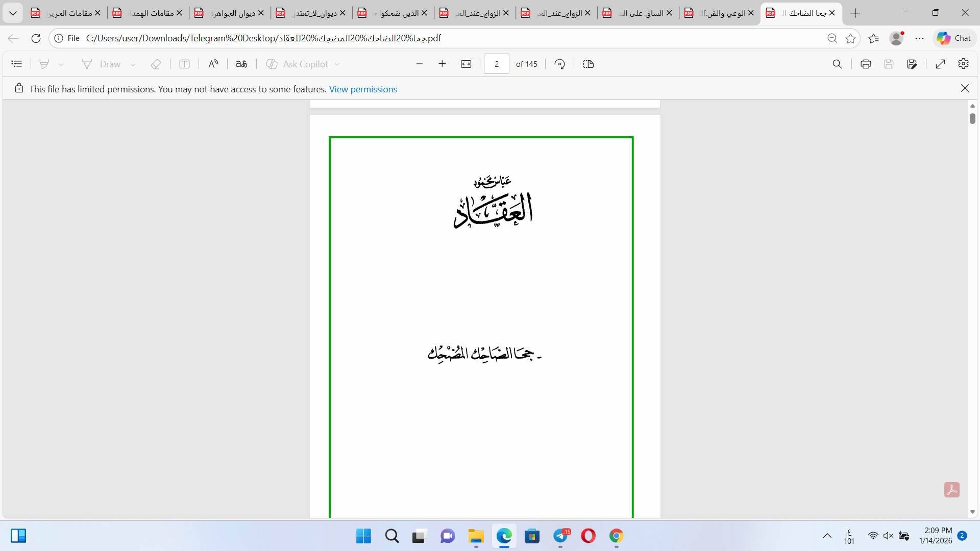Screen dimensions: 980x551
Task: Switch the page view layout
Action: coord(589,64)
